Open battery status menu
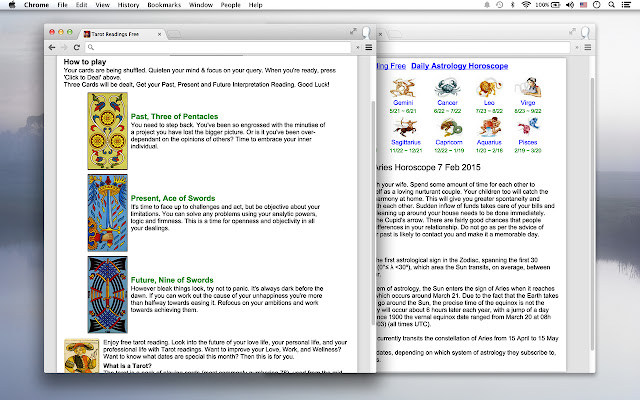This screenshot has width=640, height=400. coord(548,5)
